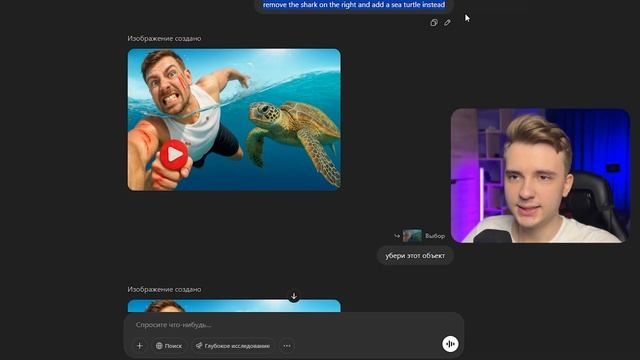Click the first Изображение создано label
Image resolution: width=640 pixels, height=360 pixels.
[x=164, y=38]
